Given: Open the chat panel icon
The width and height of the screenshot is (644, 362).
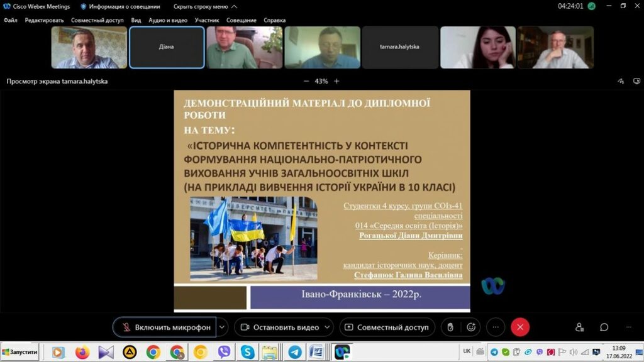Looking at the screenshot, I should [604, 327].
